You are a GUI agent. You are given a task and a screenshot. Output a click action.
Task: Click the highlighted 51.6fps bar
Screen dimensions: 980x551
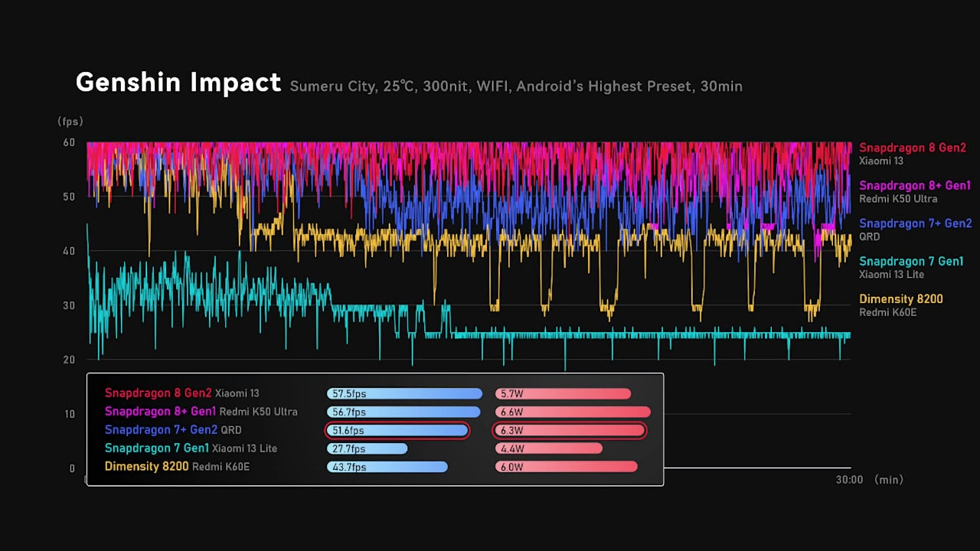pos(397,431)
